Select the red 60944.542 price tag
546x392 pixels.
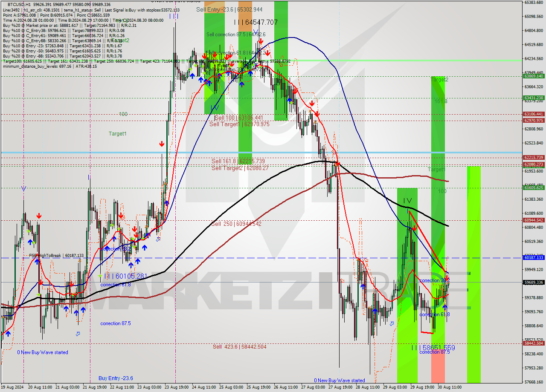coord(534,220)
